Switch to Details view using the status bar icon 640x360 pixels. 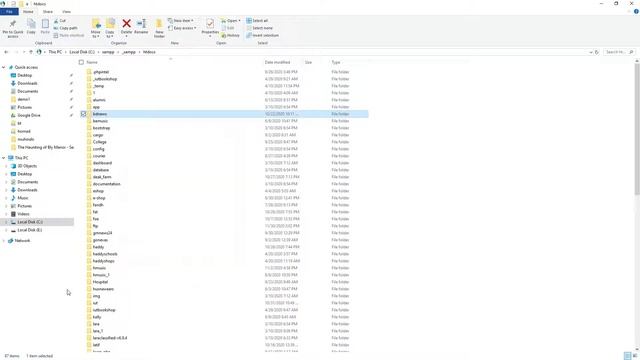[628, 356]
